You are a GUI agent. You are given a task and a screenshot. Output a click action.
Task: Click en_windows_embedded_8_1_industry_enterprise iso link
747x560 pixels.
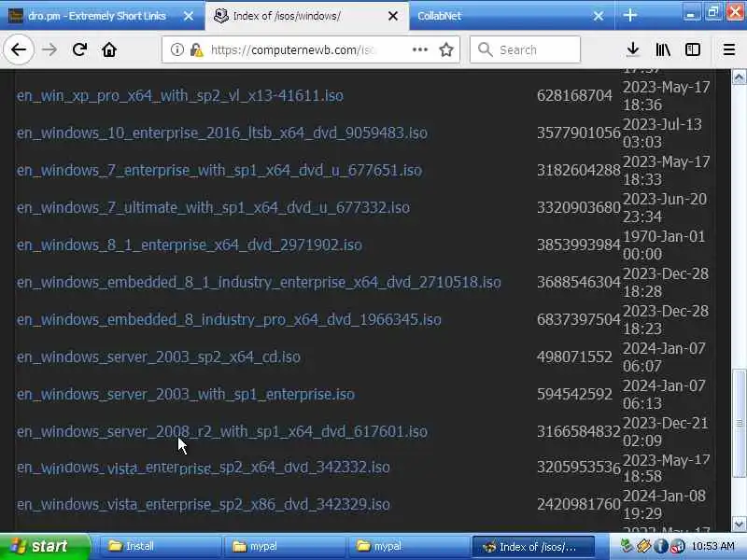pyautogui.click(x=259, y=283)
